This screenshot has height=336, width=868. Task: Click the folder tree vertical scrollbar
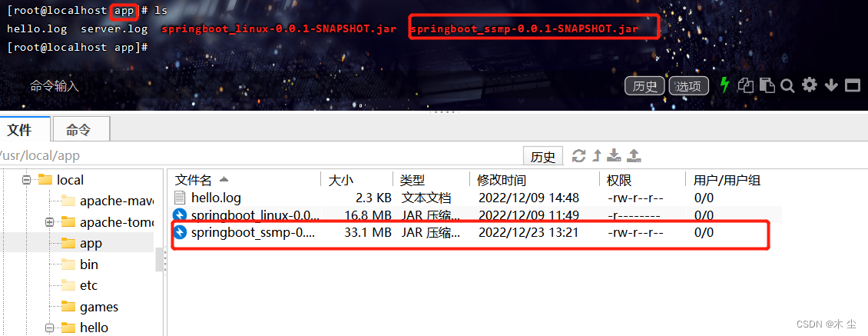159,259
